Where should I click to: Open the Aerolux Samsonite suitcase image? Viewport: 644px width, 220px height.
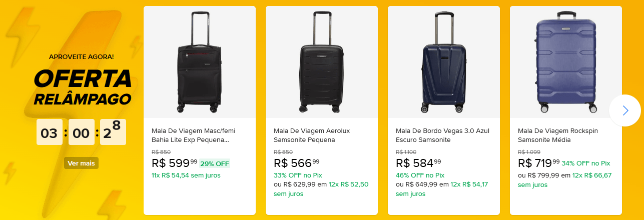[321, 62]
